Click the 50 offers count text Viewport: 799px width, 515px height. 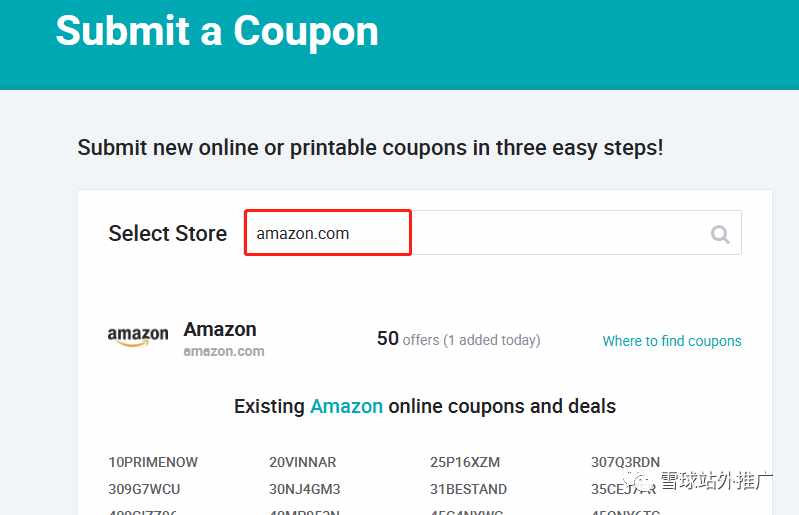(459, 339)
